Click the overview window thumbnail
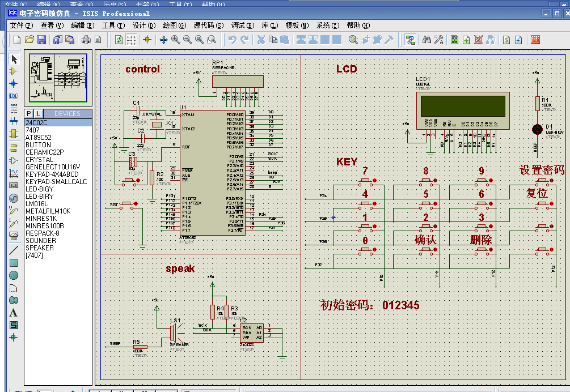The width and height of the screenshot is (570, 392). point(58,78)
